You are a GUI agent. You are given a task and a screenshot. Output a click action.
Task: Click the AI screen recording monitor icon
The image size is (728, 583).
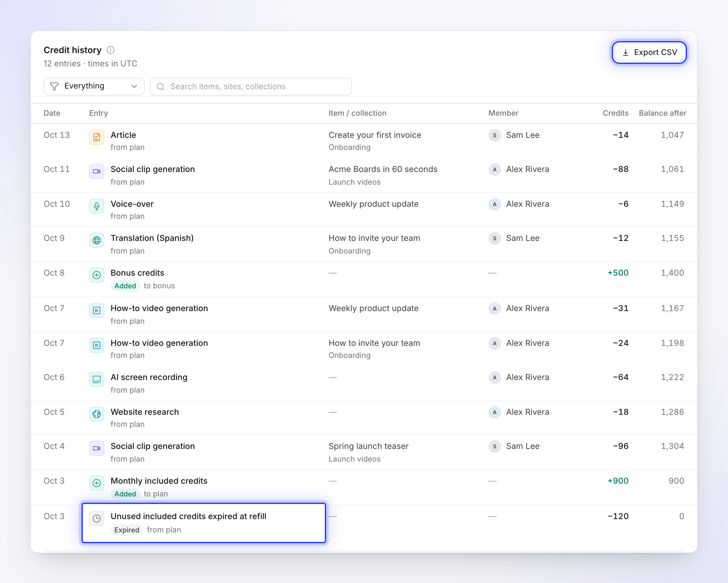[x=97, y=379]
